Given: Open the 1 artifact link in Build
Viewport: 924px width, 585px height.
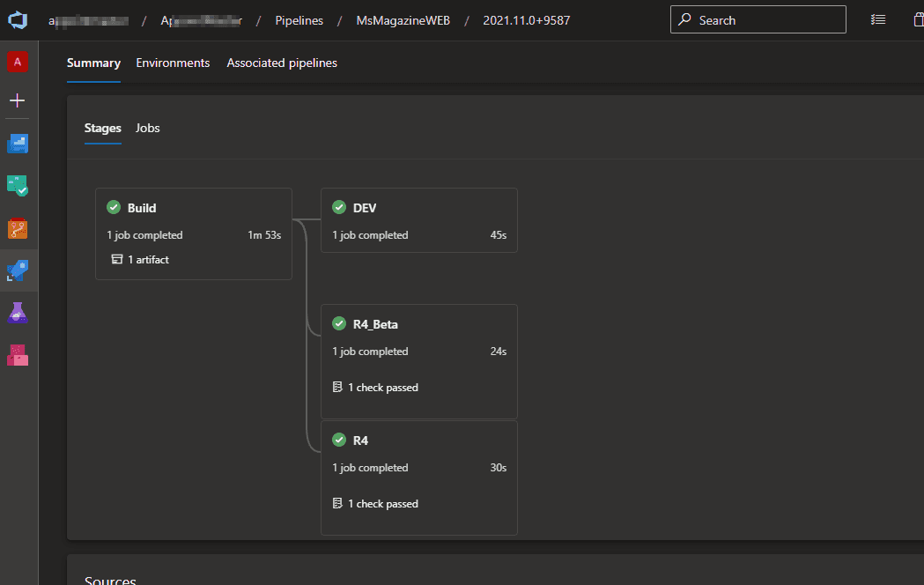Looking at the screenshot, I should 148,259.
